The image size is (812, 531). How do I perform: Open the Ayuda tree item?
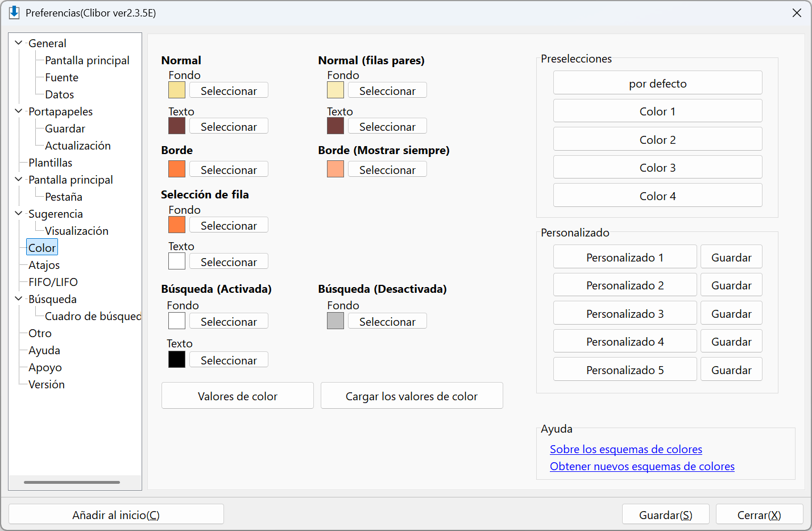[x=44, y=350]
